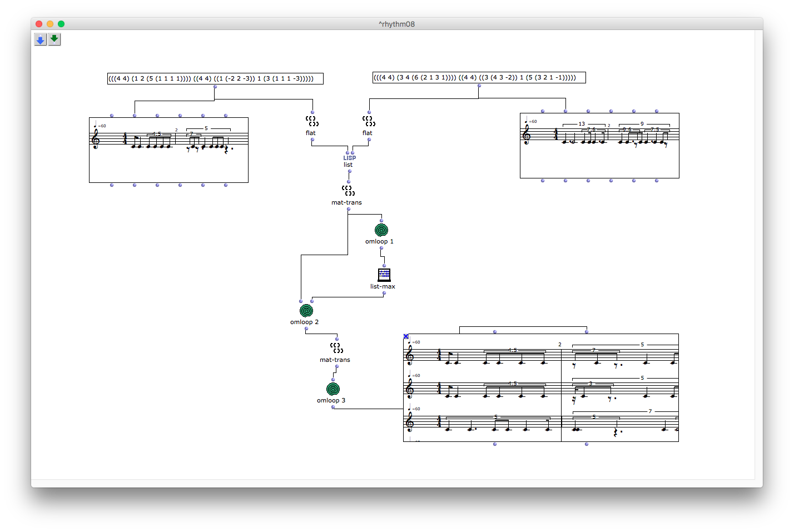Select the omloop 3 spiral icon
Screen dimensions: 794x532
[333, 389]
